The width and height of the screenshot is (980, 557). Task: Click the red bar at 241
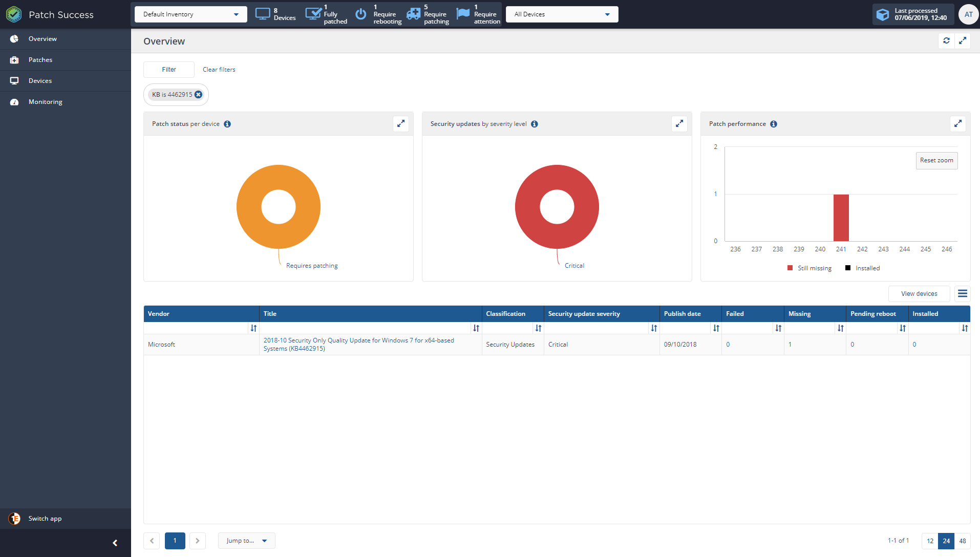pos(841,218)
